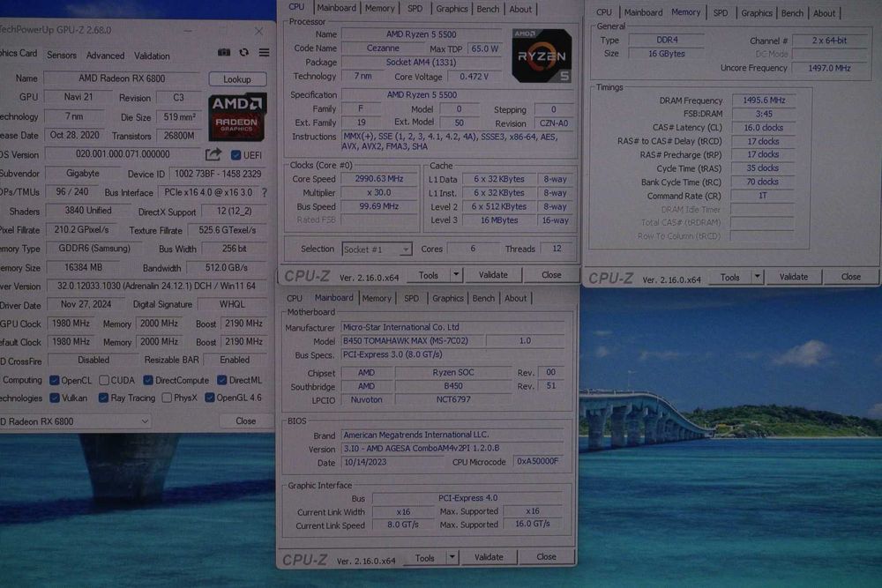This screenshot has height=588, width=882.
Task: Switch to GPU-Z Advanced tab
Action: (105, 55)
